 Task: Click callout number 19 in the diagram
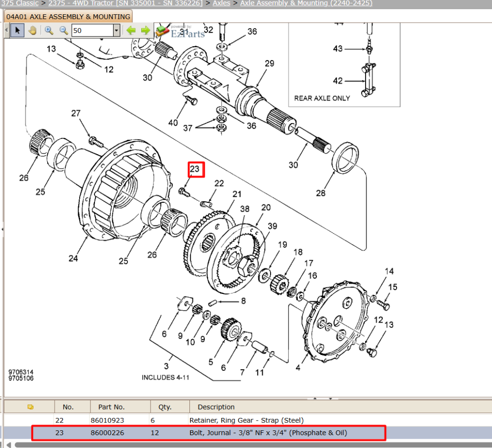282,245
